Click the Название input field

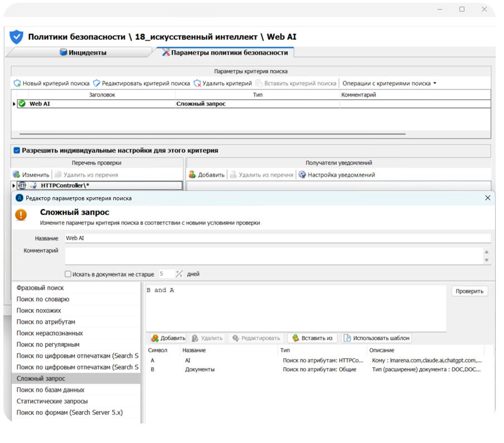point(277,238)
